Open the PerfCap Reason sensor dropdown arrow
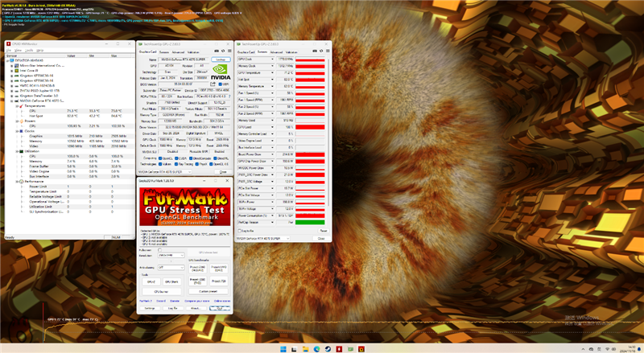 pyautogui.click(x=272, y=222)
